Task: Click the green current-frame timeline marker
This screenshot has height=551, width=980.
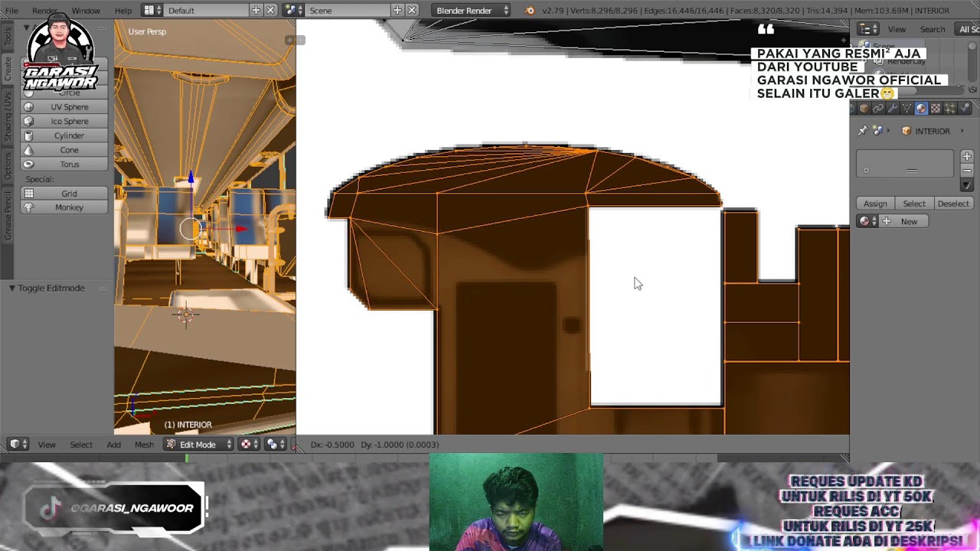Action: (x=187, y=458)
